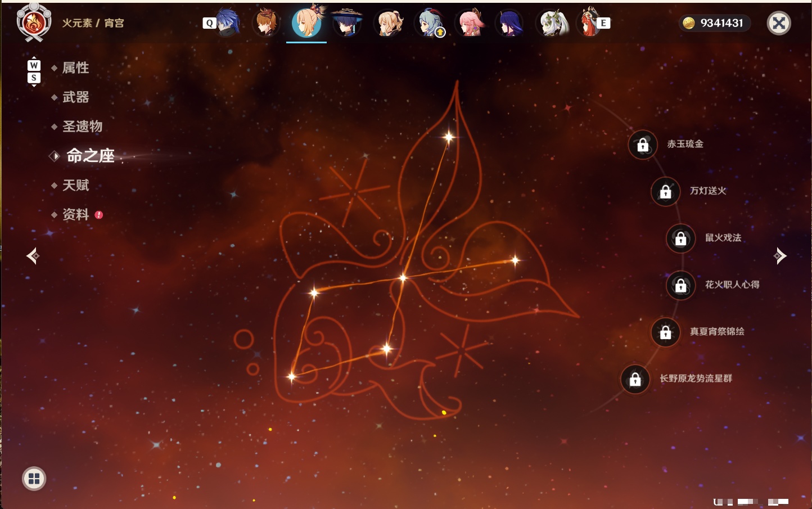Switch to the 天赋 talents page
812x509 pixels.
pyautogui.click(x=75, y=185)
